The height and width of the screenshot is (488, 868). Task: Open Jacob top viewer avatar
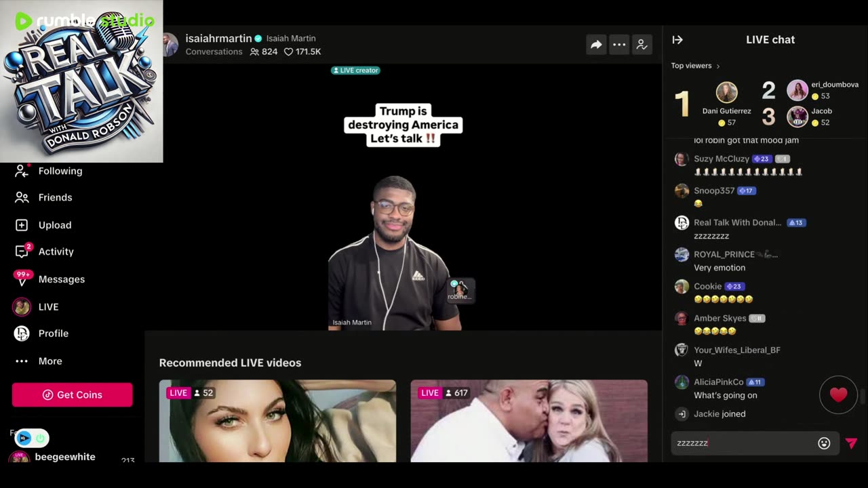click(797, 117)
